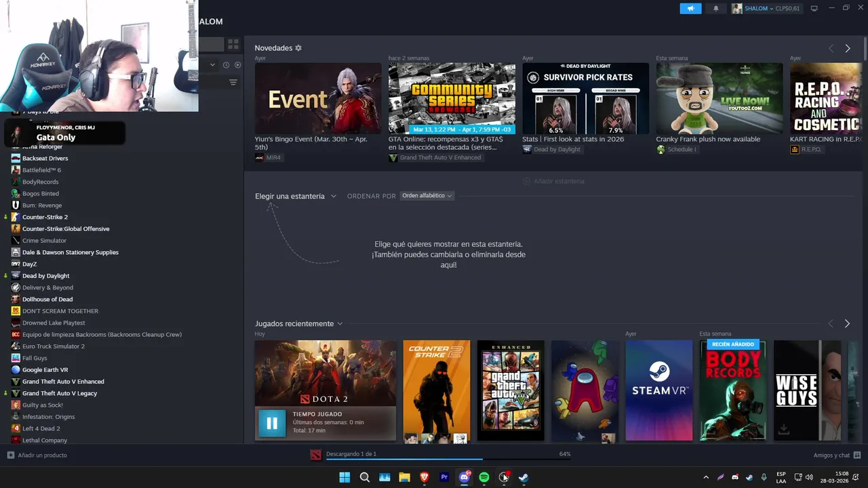
Task: Open the Among Us game cover
Action: [x=585, y=391]
